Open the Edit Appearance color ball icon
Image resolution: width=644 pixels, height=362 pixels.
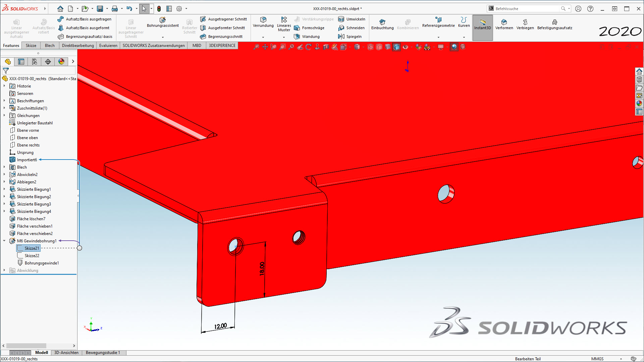[x=418, y=47]
